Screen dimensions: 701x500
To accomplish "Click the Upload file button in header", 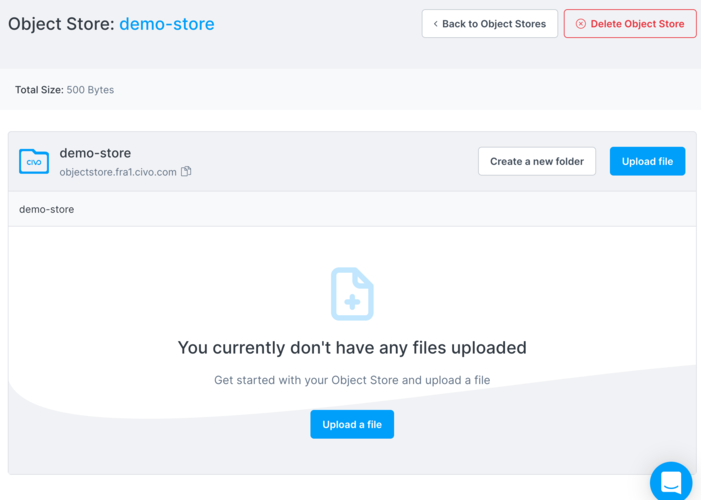I will click(x=647, y=161).
